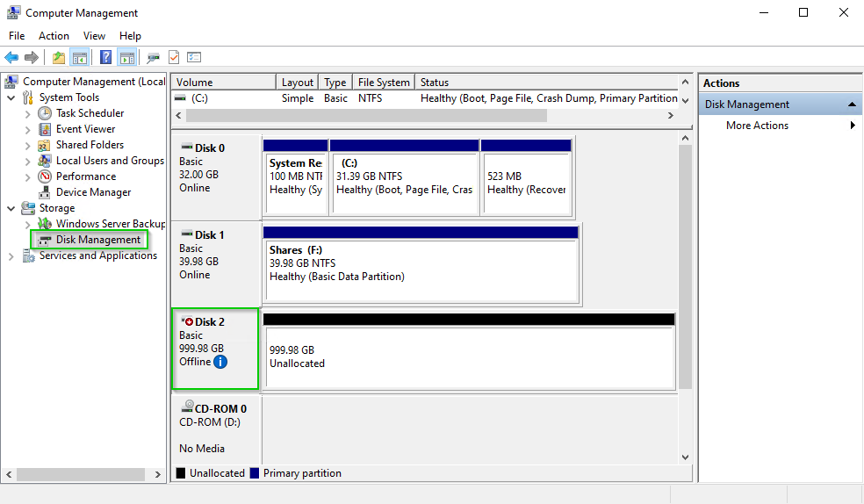Collapse the System Tools tree node
Screen dimensions: 864x504
point(11,97)
